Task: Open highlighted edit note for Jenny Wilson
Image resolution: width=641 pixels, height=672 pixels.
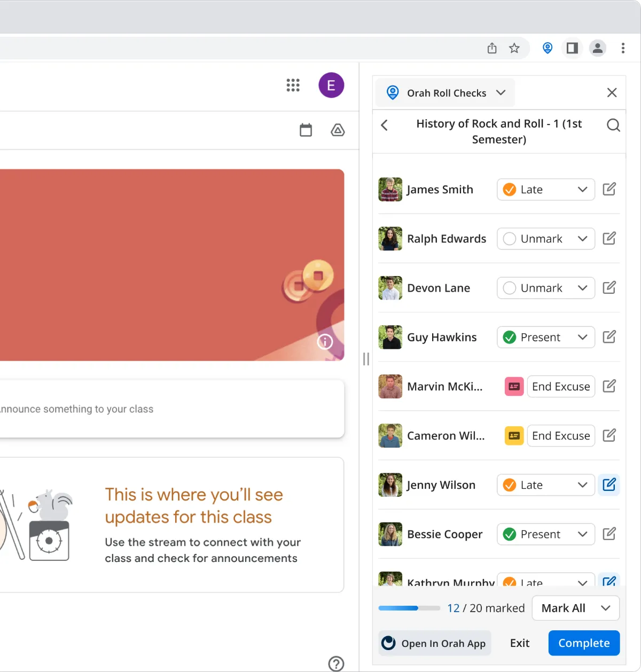Action: [609, 485]
